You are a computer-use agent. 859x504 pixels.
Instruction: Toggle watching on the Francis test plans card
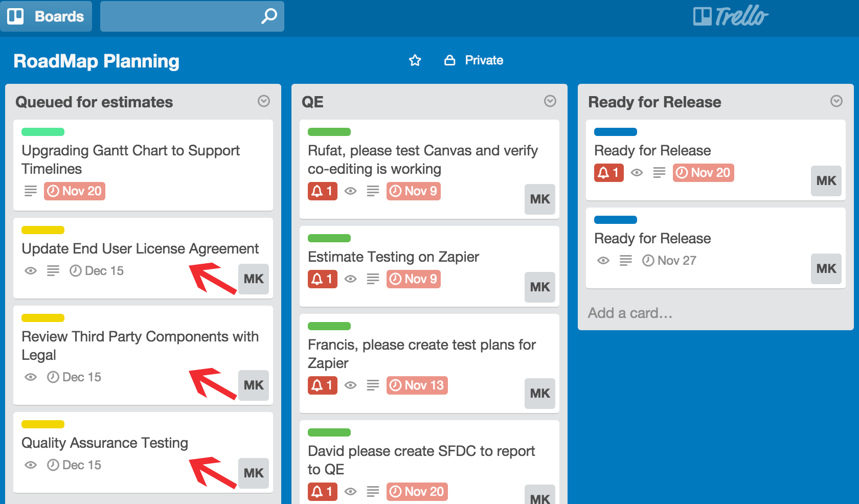coord(351,385)
